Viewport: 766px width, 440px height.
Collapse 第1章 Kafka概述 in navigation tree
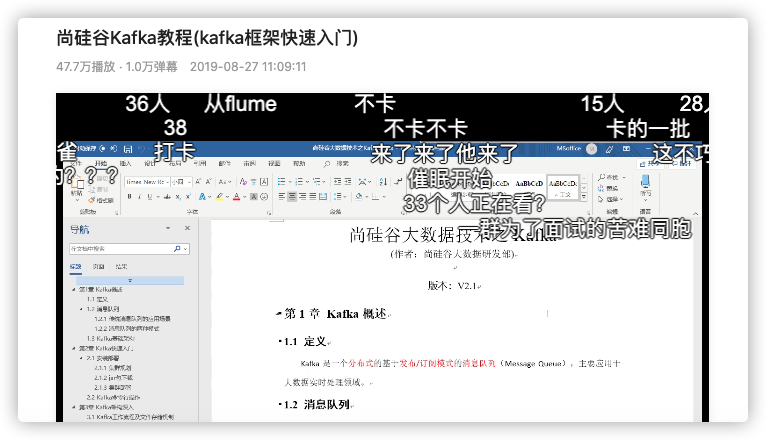click(74, 290)
